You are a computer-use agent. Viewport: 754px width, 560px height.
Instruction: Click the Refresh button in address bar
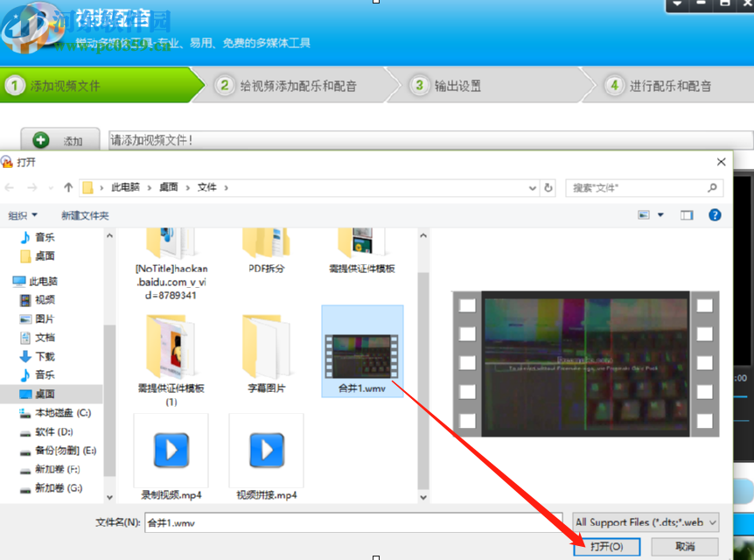point(548,188)
